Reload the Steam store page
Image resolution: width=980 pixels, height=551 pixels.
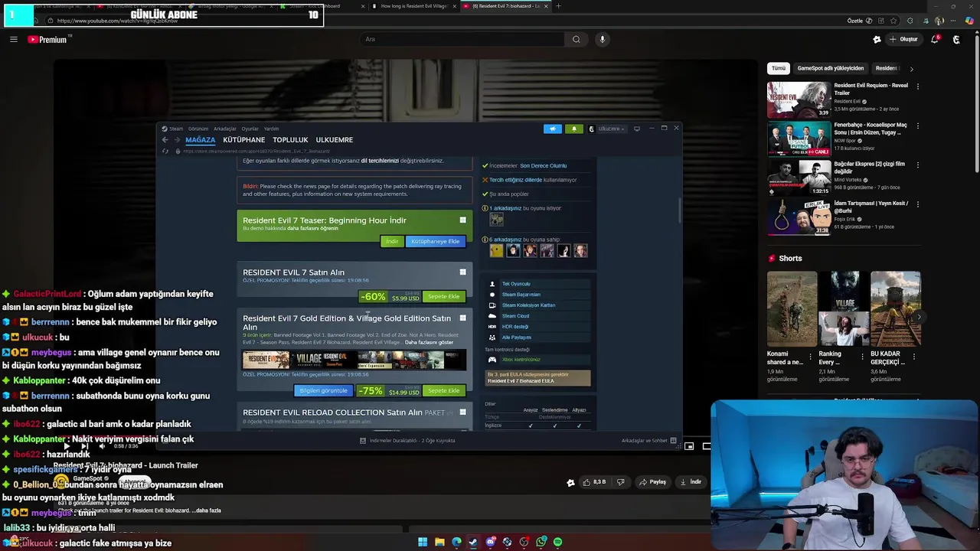click(165, 151)
